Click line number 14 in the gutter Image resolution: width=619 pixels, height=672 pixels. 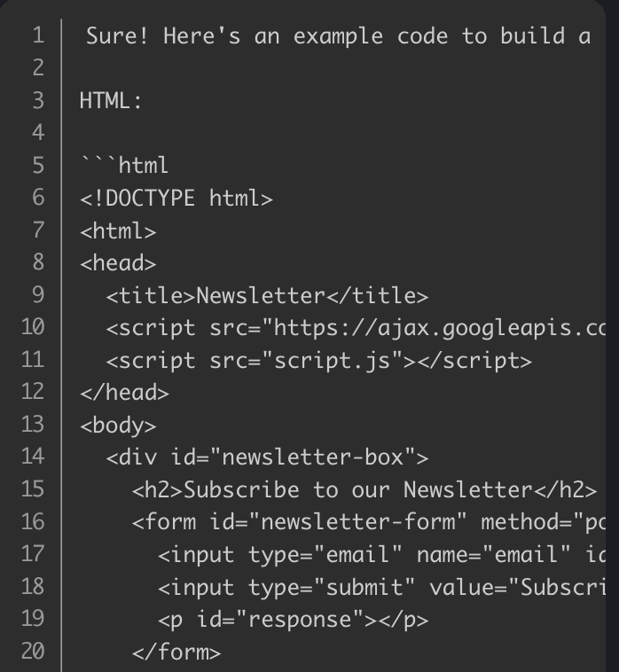point(32,457)
